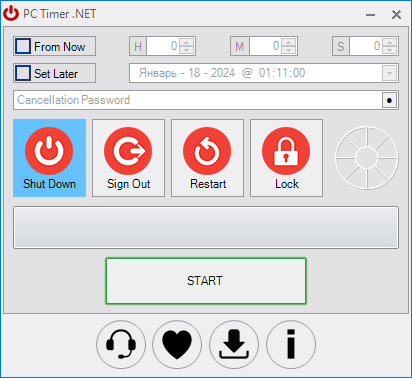This screenshot has width=412, height=378.
Task: Select the Shut Down action
Action: pyautogui.click(x=49, y=158)
